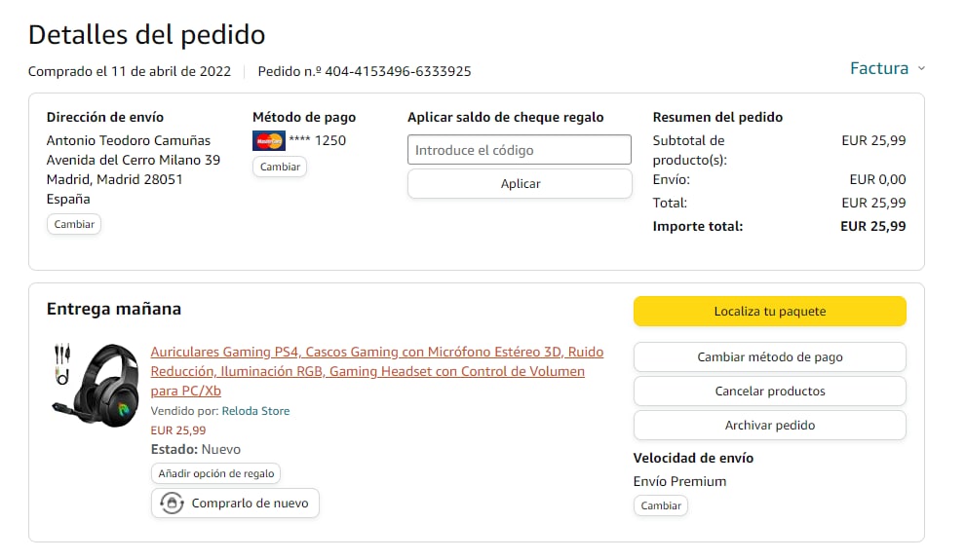Click the circular rebuy icon in Comprarlo de nuevo

(x=172, y=504)
